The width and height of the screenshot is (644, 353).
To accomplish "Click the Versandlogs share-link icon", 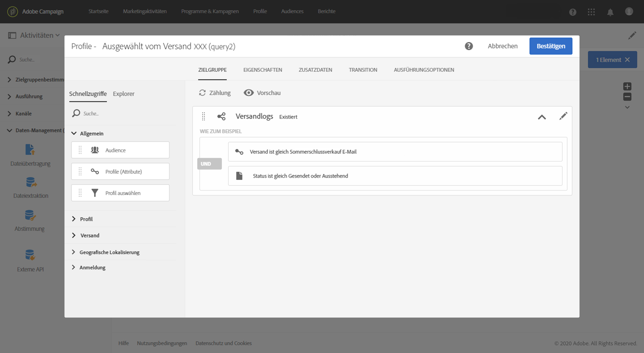I will [221, 116].
